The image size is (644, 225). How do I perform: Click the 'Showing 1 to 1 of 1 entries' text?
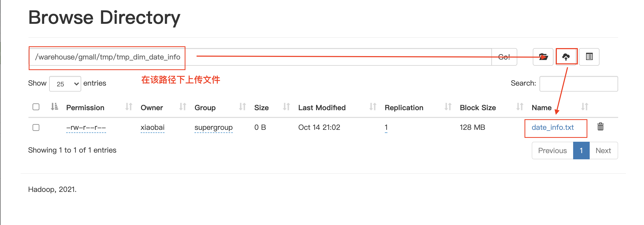72,150
